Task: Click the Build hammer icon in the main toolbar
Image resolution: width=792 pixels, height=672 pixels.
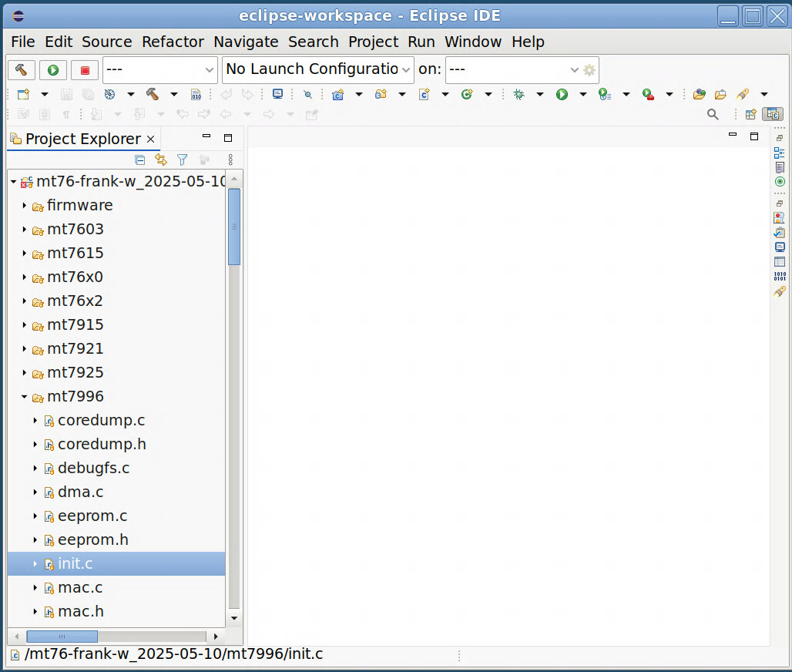Action: [153, 95]
